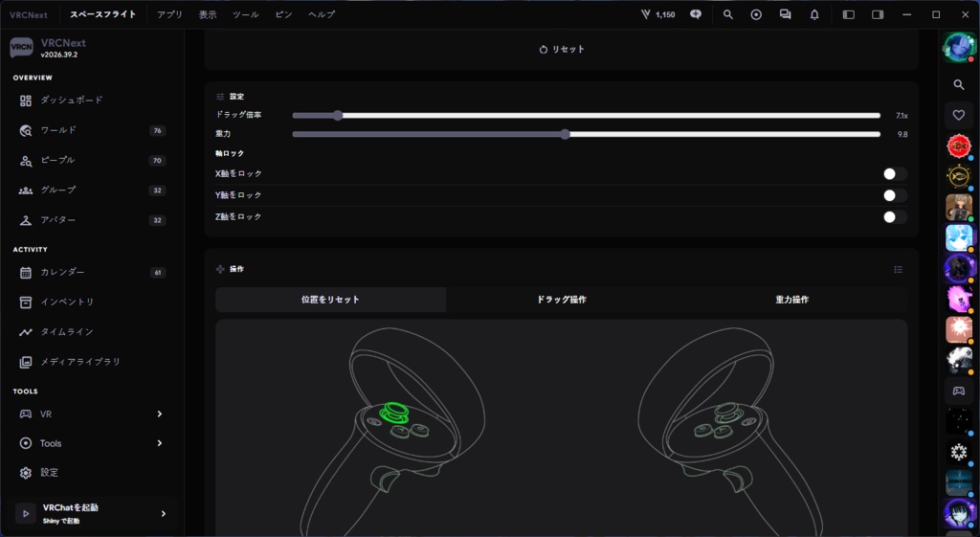Click the search icon in the right friends bar
This screenshot has height=537, width=980.
click(x=959, y=84)
